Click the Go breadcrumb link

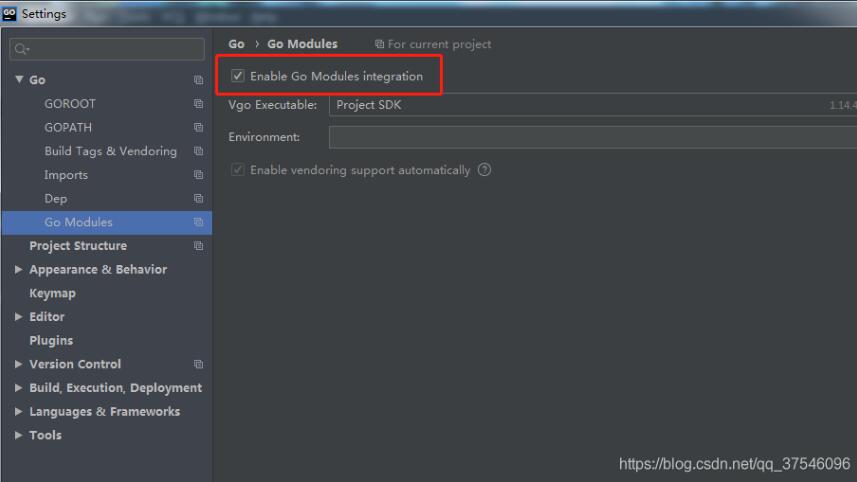coord(236,44)
